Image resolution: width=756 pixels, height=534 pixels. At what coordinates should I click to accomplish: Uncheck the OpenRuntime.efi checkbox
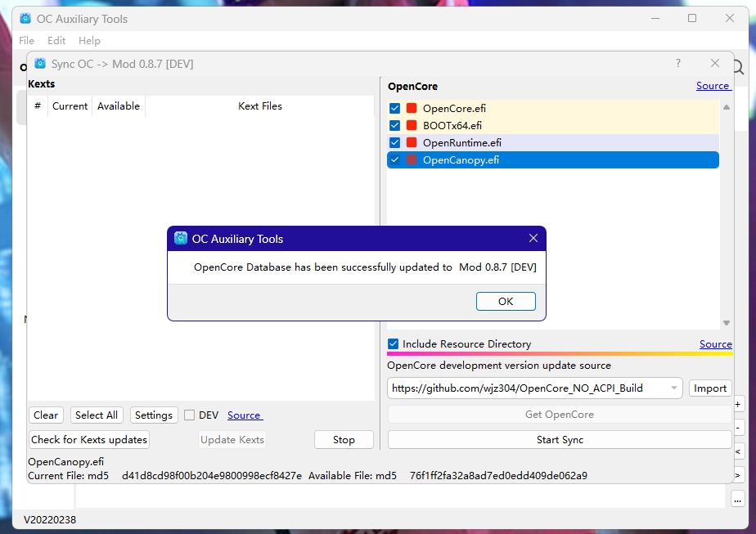395,142
